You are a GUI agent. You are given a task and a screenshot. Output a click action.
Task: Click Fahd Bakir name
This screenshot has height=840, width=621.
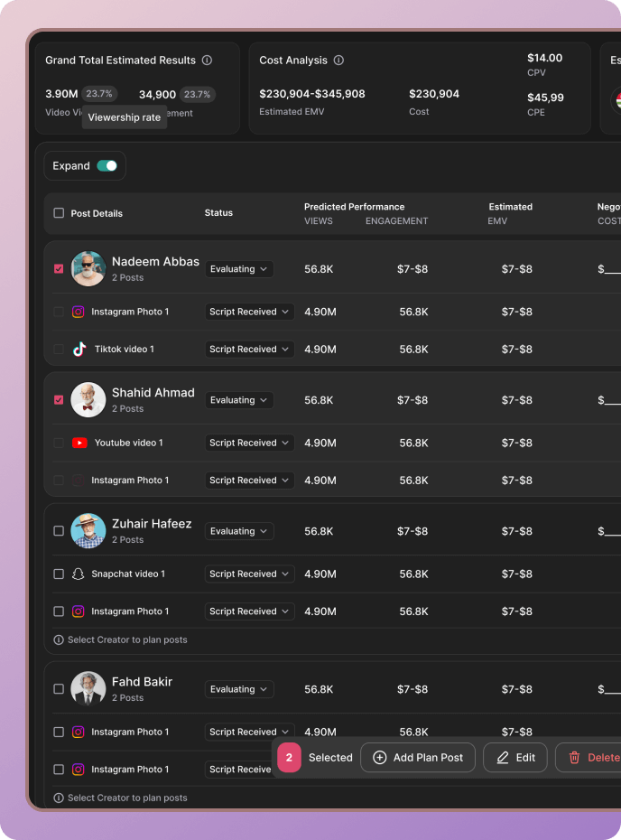pos(142,681)
